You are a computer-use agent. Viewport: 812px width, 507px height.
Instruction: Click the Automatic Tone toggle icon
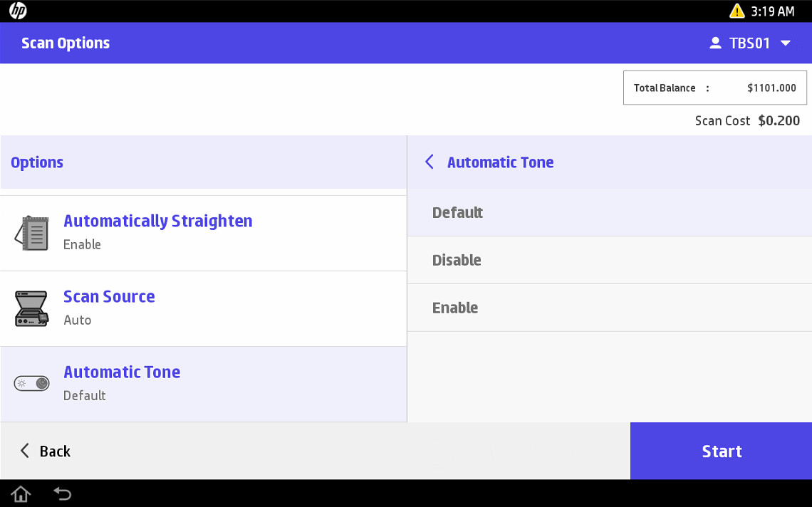tap(32, 384)
